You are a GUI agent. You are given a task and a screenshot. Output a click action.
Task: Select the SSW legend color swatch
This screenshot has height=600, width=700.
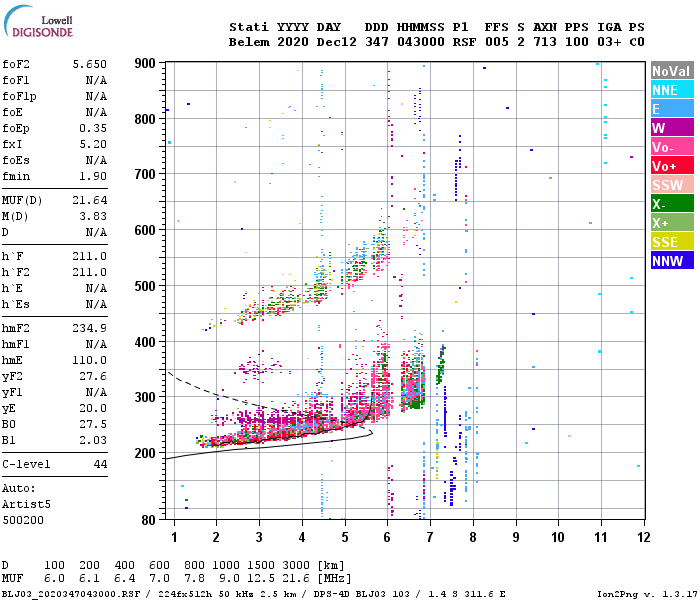point(672,184)
